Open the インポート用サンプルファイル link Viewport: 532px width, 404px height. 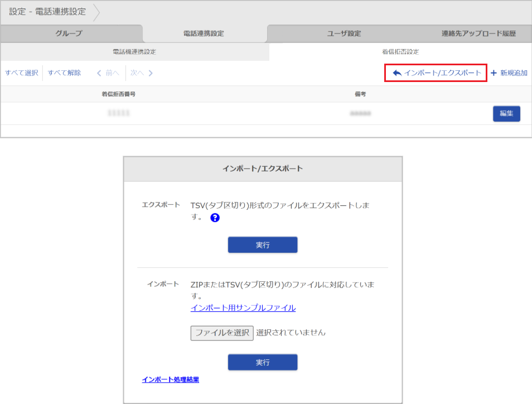[x=242, y=308]
